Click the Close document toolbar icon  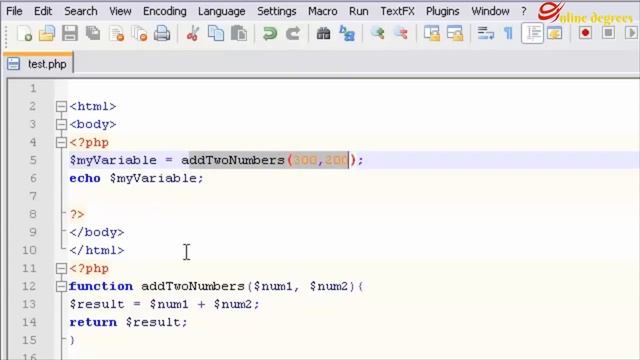coord(117,33)
